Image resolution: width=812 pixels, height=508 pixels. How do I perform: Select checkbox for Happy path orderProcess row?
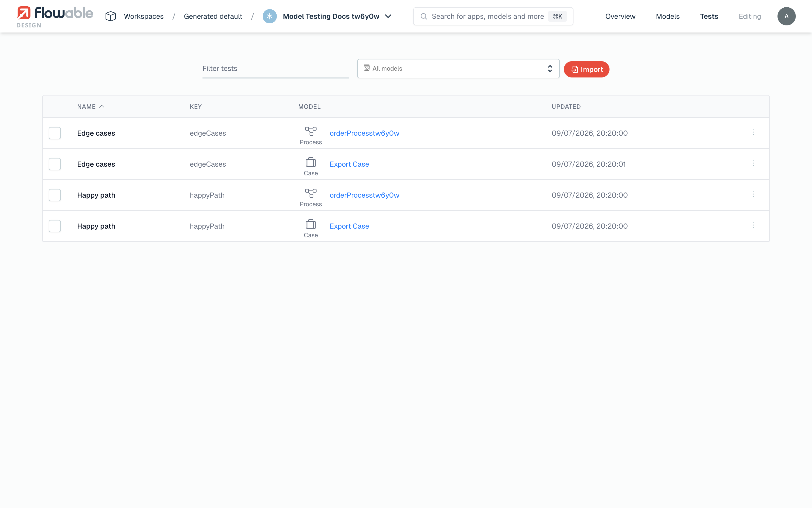[x=55, y=195]
